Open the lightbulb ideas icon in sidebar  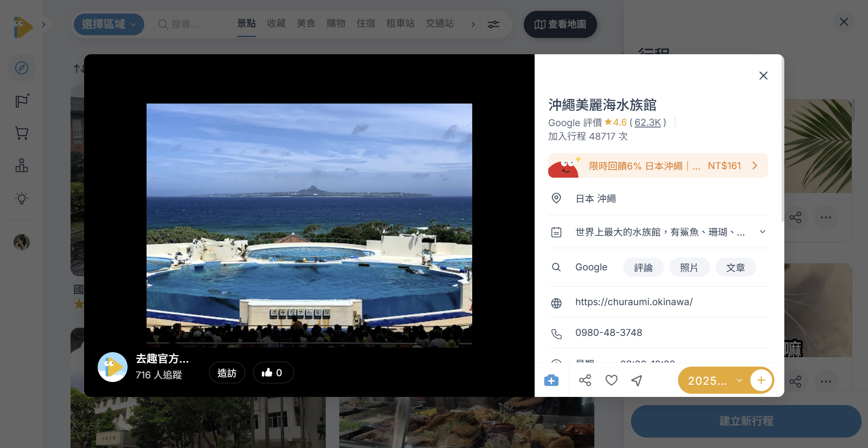coord(22,198)
